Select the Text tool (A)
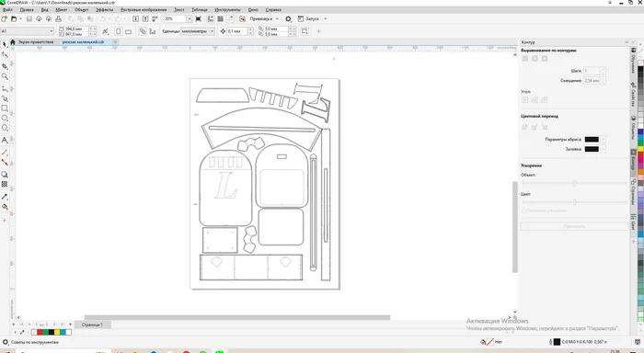644x353 pixels. point(5,140)
